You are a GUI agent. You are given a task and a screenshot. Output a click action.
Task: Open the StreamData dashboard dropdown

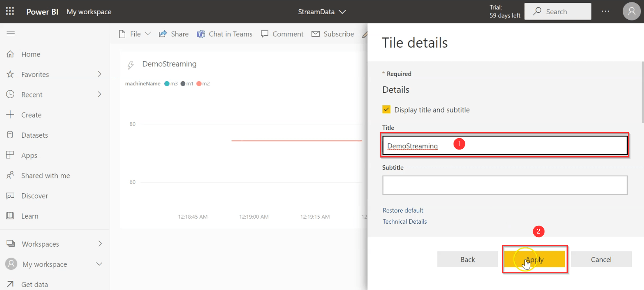342,12
